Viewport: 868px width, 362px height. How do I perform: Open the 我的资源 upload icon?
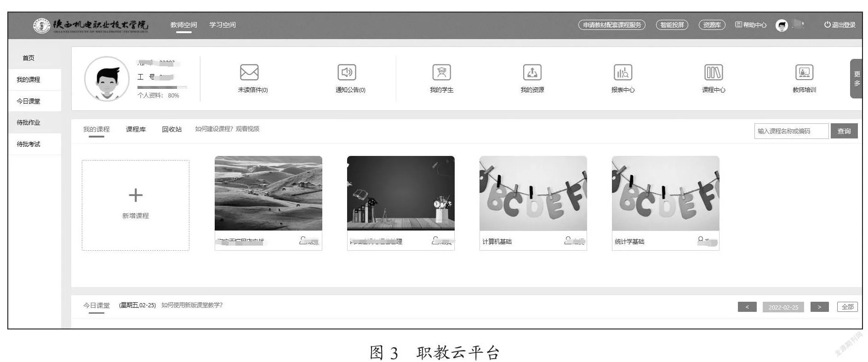point(532,73)
